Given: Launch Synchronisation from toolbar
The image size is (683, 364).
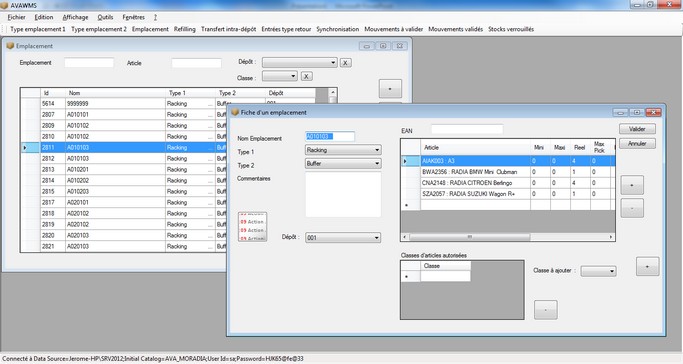Looking at the screenshot, I should tap(338, 29).
